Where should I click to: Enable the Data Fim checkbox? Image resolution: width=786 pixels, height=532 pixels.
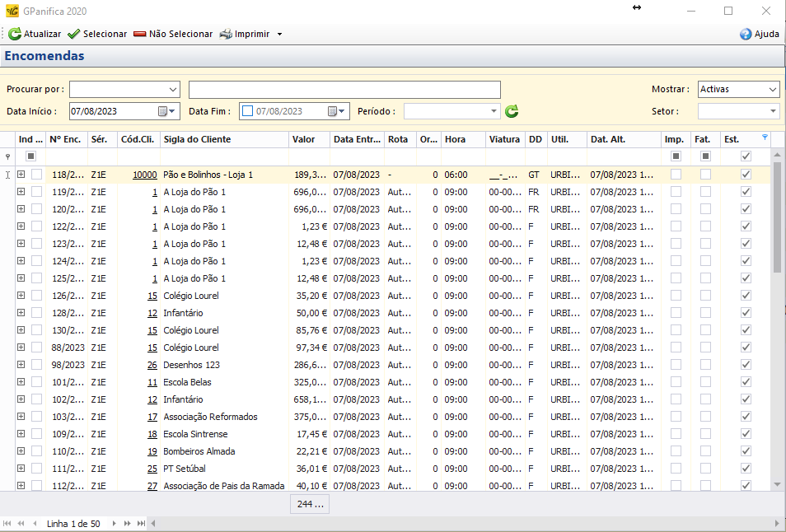pyautogui.click(x=247, y=111)
